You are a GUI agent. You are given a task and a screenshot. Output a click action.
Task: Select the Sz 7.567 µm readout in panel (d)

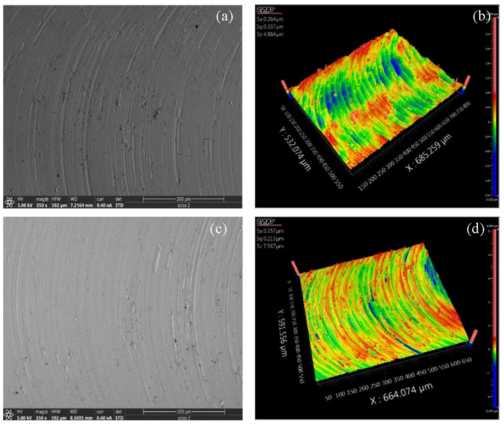(x=270, y=246)
